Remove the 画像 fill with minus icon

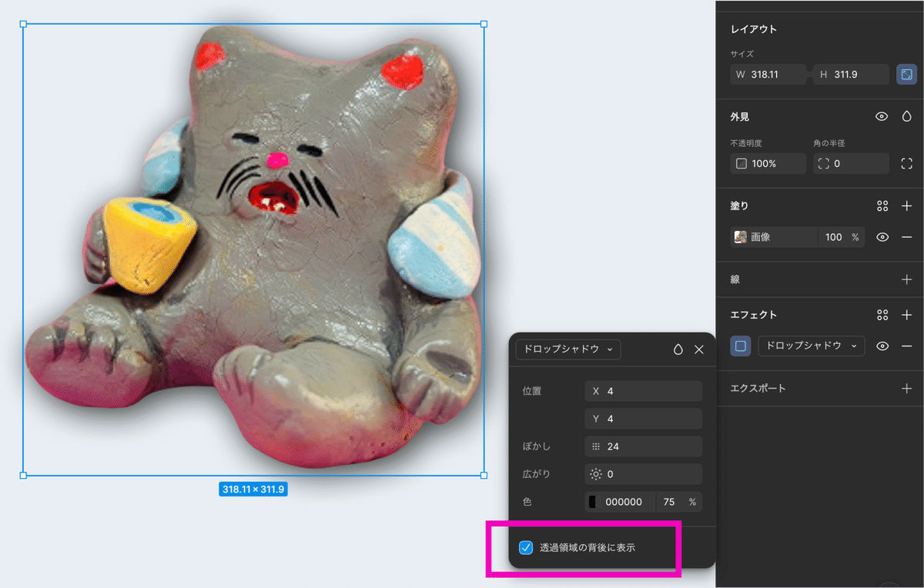click(x=906, y=237)
